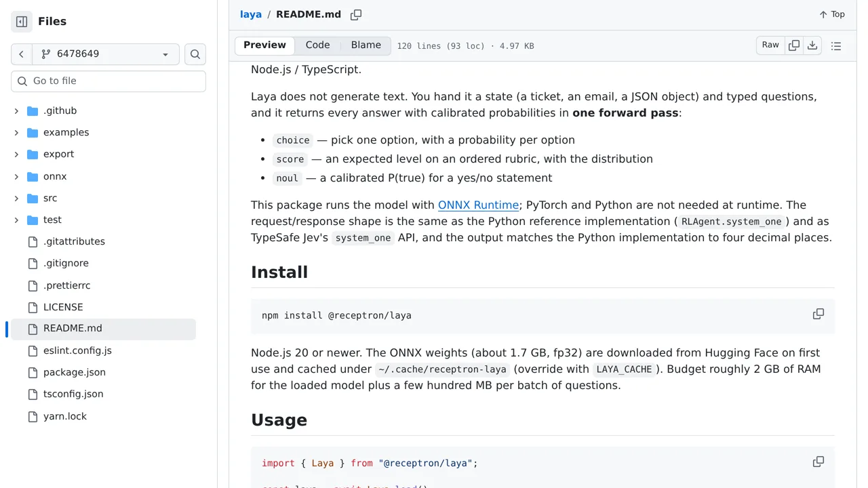Click the RLAgent.system_one inline code
Image resolution: width=868 pixels, height=488 pixels.
(x=731, y=222)
